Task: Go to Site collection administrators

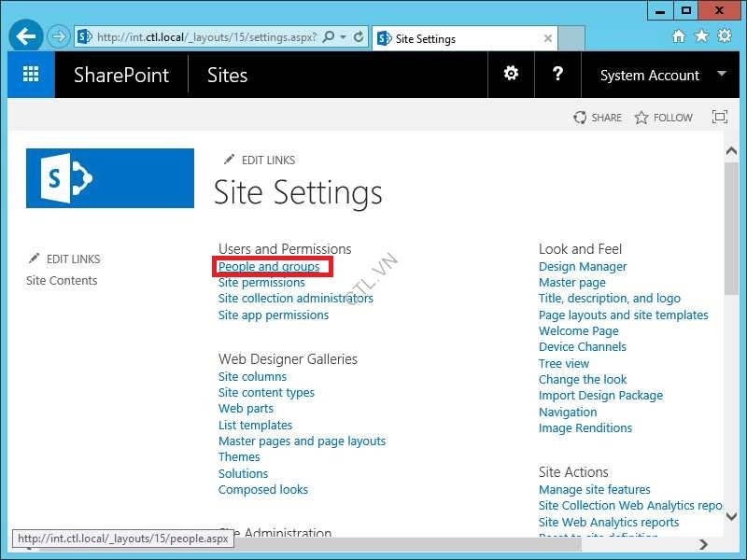Action: pyautogui.click(x=295, y=299)
